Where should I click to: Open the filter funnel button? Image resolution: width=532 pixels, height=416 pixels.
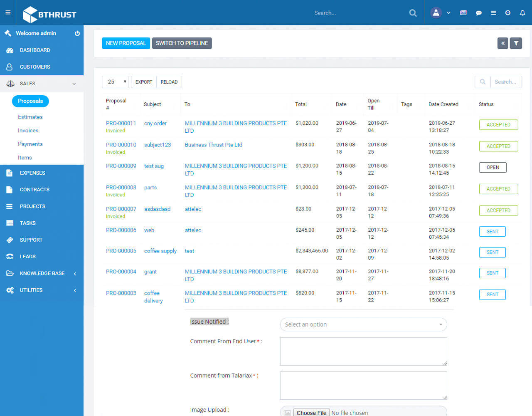click(516, 43)
